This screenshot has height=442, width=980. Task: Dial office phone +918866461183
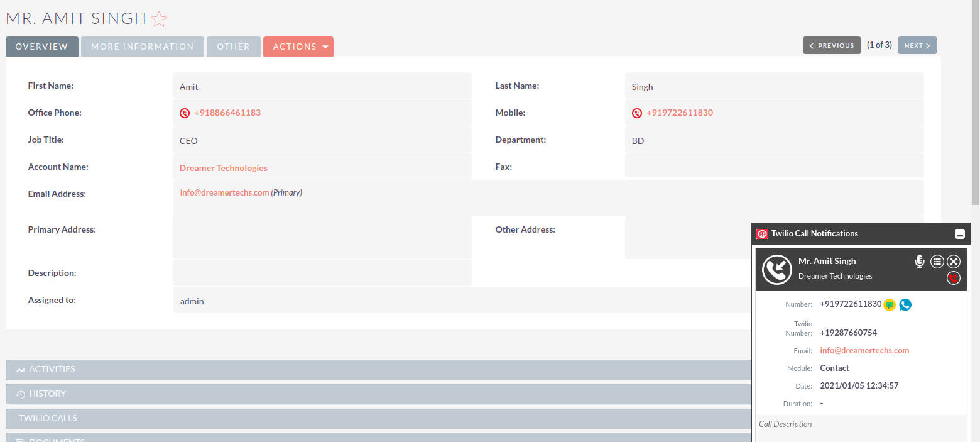pyautogui.click(x=227, y=113)
